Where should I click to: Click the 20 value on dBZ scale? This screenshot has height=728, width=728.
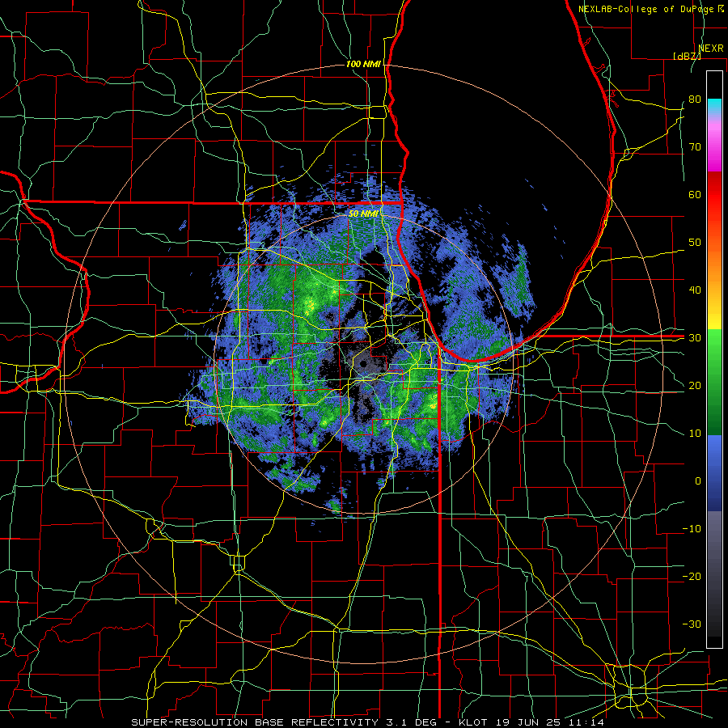[x=695, y=385]
